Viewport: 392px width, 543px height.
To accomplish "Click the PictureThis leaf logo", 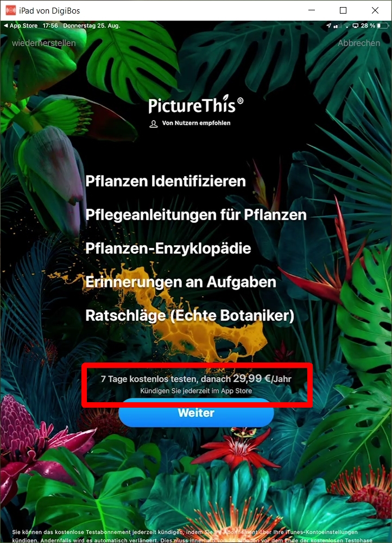I will point(196,104).
